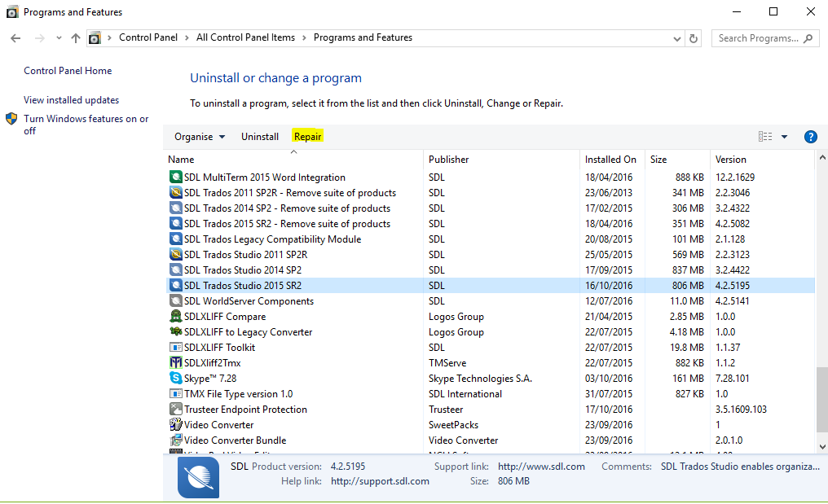Open the http://www.sdl.com support link
The width and height of the screenshot is (828, 504).
[541, 467]
